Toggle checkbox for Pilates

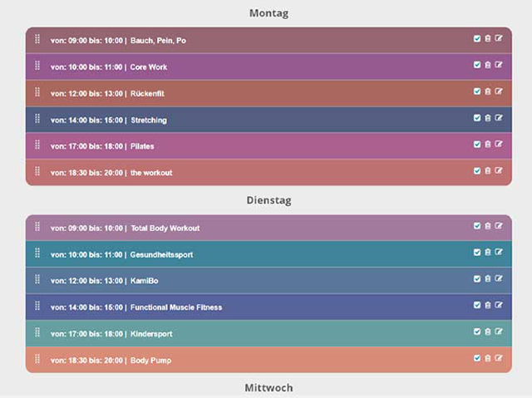(477, 144)
